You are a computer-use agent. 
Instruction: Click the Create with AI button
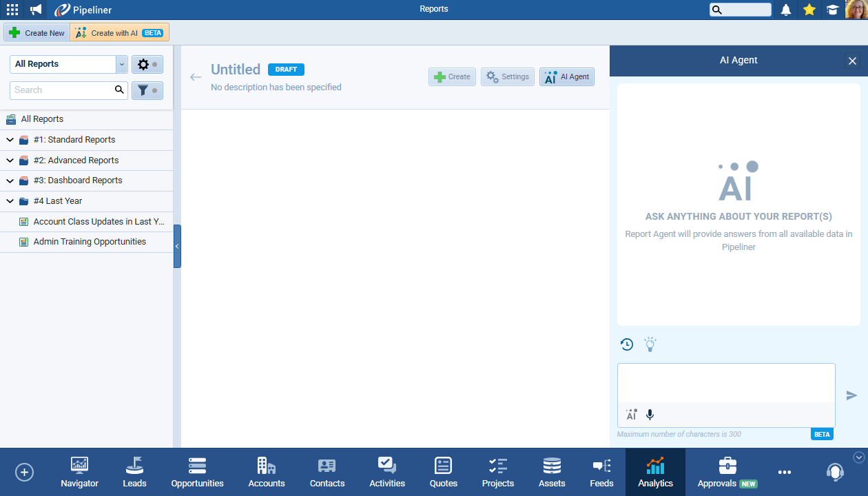119,33
